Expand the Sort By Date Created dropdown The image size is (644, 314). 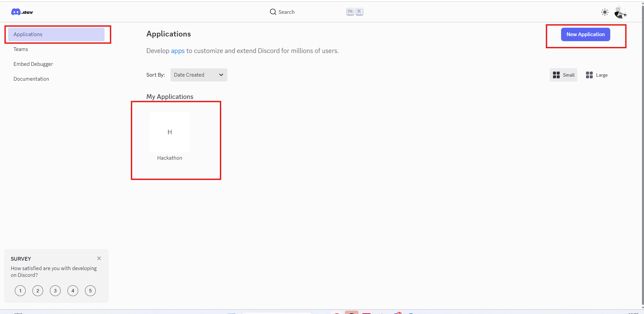(x=199, y=75)
